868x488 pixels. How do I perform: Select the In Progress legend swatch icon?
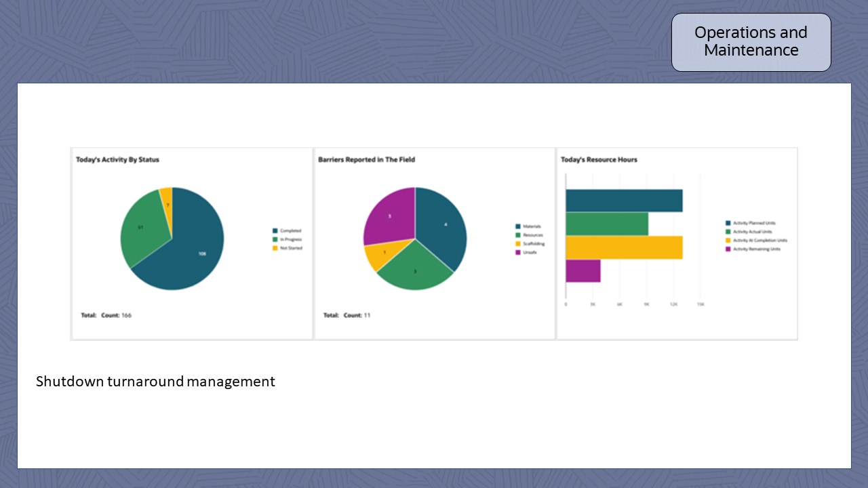[x=274, y=239]
